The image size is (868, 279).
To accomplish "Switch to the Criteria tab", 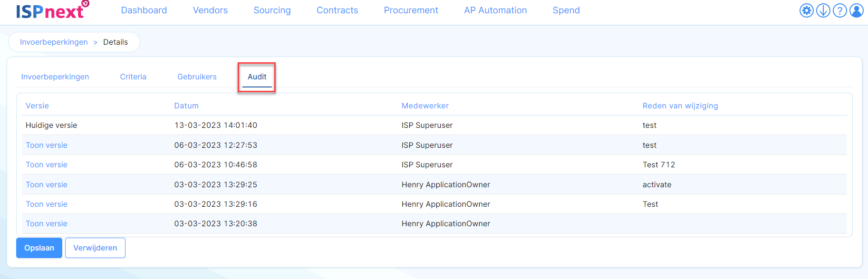I will coord(133,77).
